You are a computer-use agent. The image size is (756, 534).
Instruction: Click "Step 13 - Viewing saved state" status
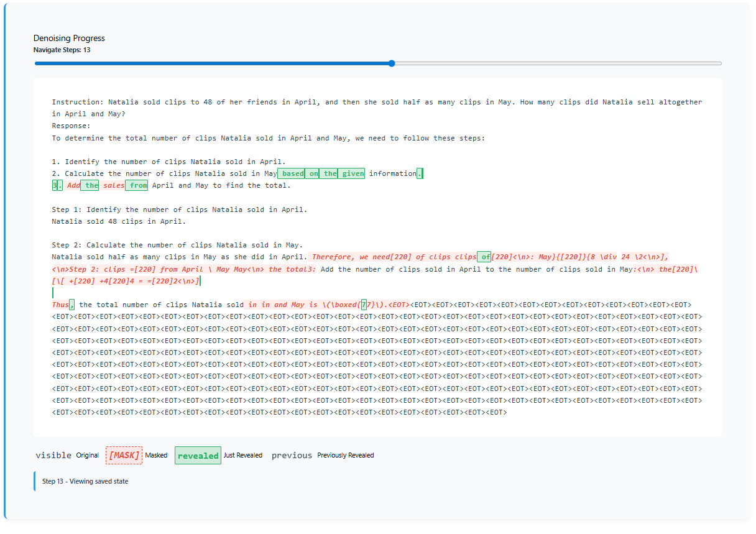tap(85, 481)
